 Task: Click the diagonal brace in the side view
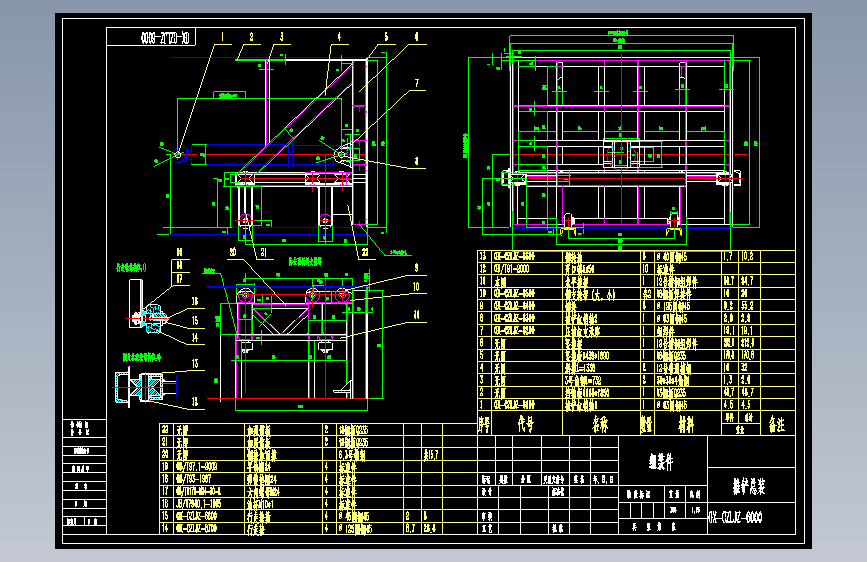tap(299, 119)
